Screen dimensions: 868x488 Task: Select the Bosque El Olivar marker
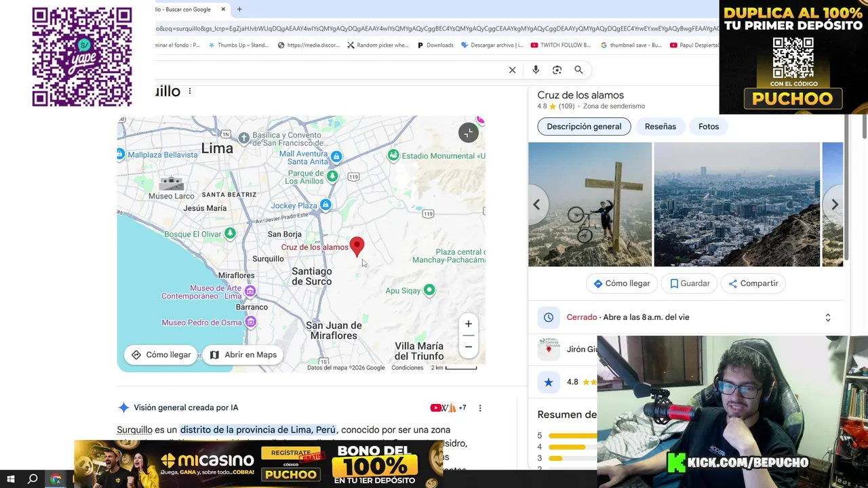230,234
